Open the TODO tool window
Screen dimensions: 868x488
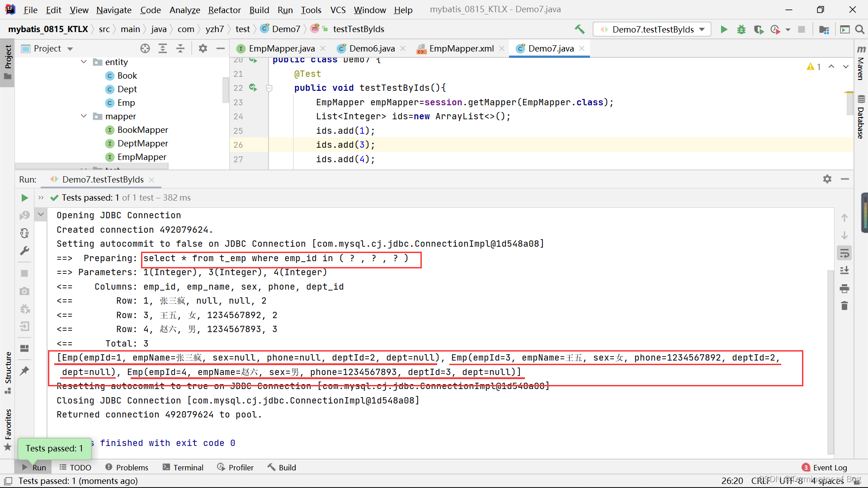coord(75,467)
